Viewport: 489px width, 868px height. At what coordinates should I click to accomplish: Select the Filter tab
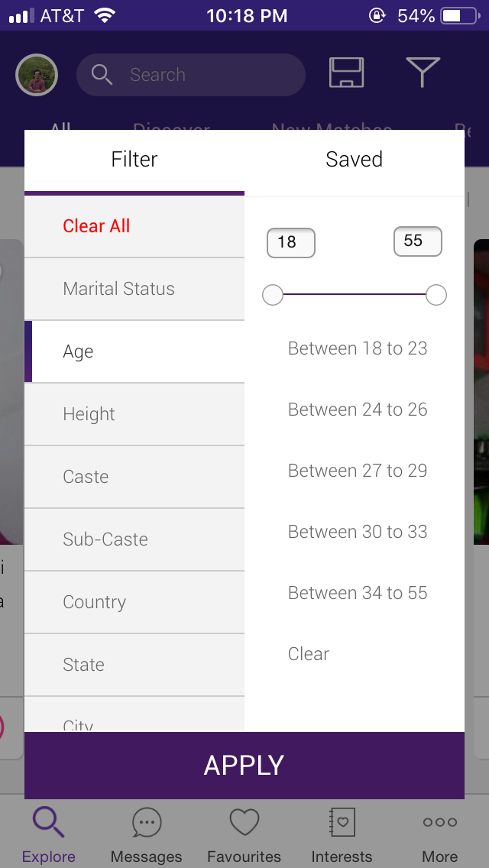134,160
